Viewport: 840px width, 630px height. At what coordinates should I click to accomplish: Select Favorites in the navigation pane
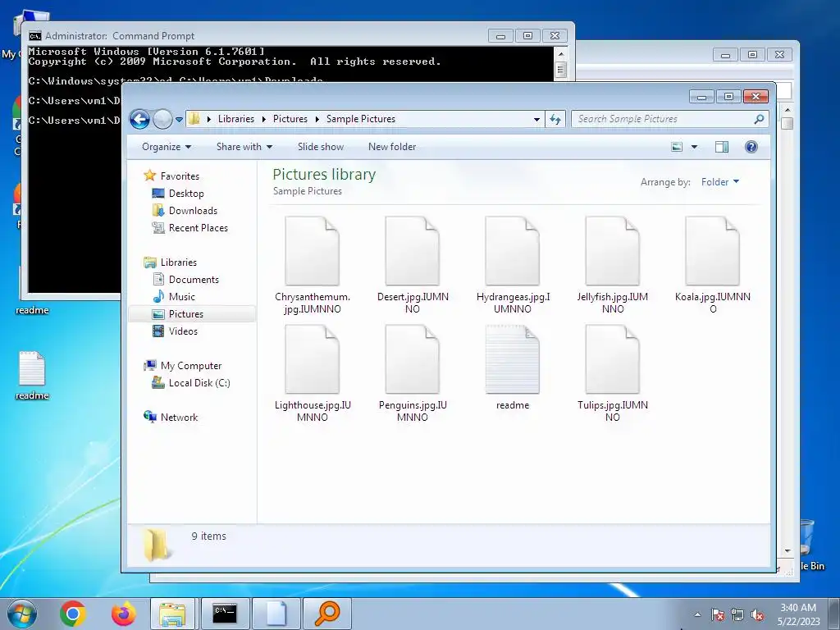click(x=180, y=176)
